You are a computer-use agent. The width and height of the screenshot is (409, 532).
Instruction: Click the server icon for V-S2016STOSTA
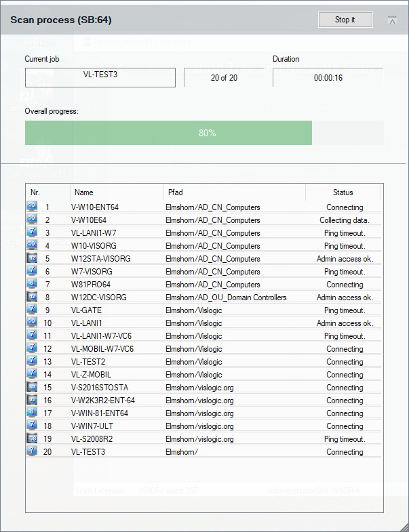32,388
